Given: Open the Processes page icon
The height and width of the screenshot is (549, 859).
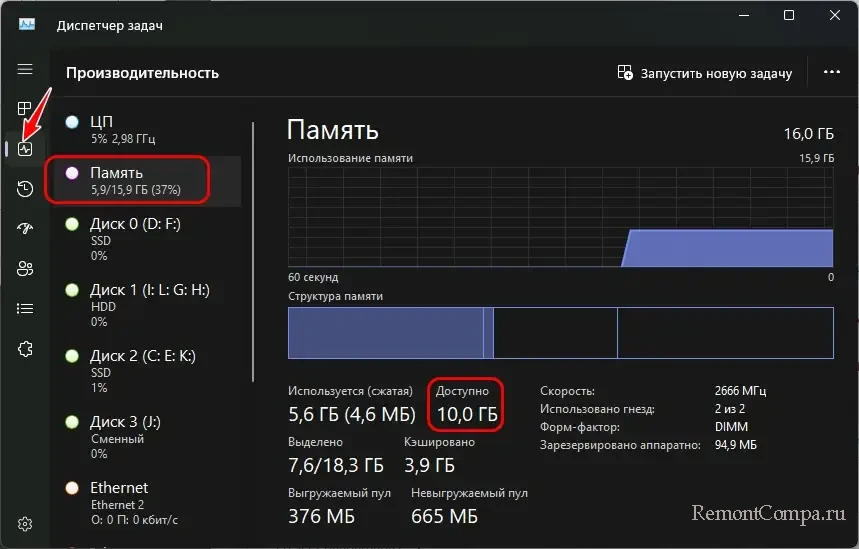Looking at the screenshot, I should pyautogui.click(x=25, y=109).
